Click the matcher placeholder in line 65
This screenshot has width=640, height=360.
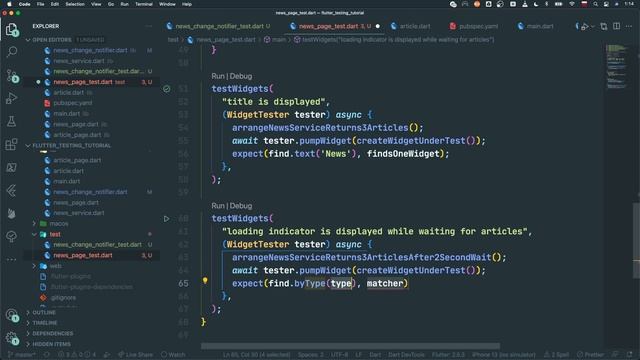[x=385, y=283]
